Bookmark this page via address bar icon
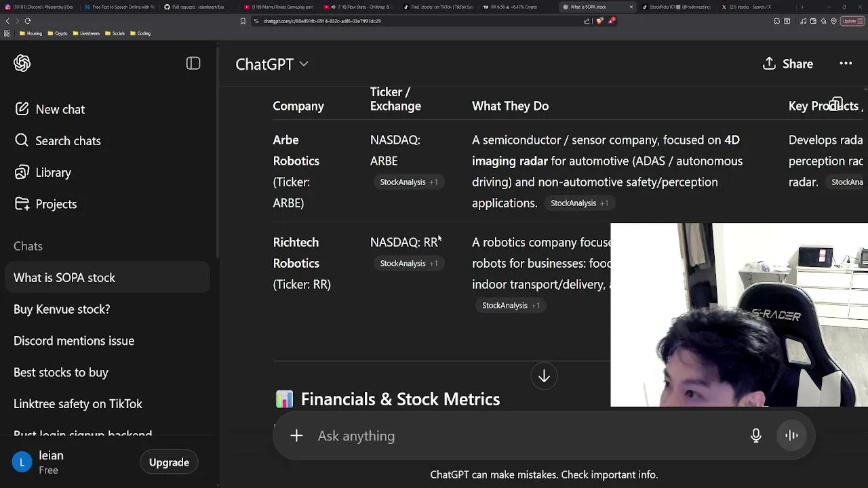The width and height of the screenshot is (868, 488). (243, 21)
